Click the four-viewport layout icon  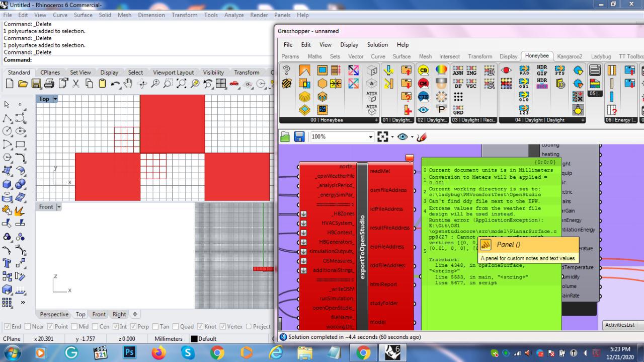pos(221,84)
